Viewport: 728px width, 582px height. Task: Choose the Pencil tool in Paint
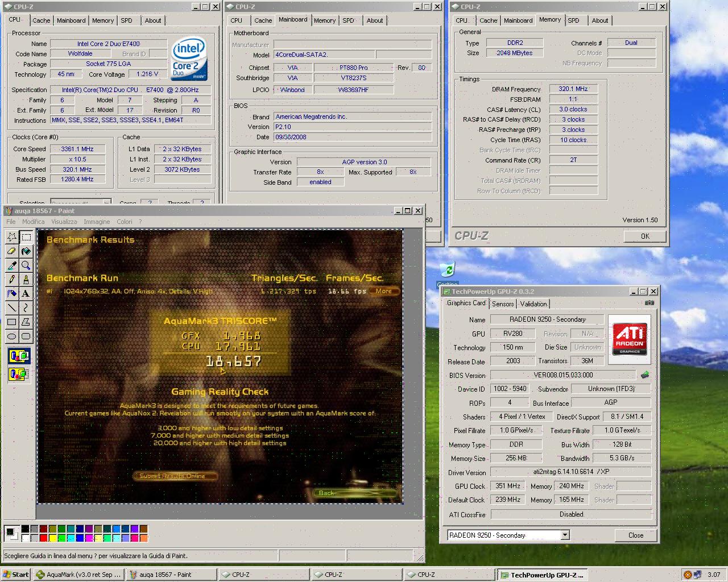[12, 279]
